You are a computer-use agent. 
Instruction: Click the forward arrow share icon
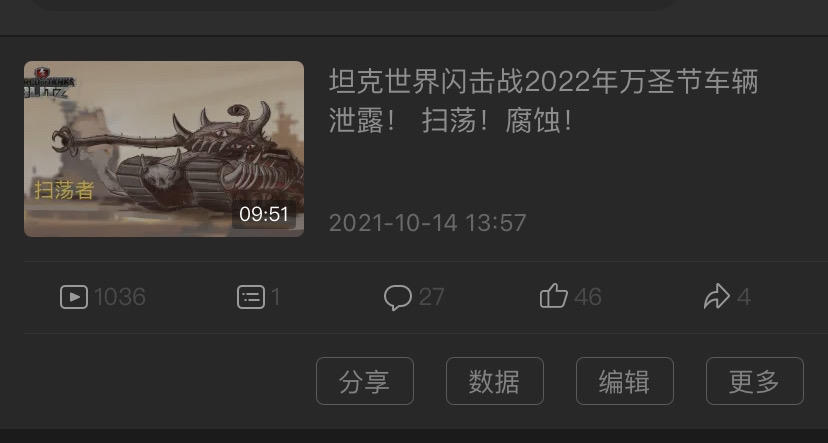pos(717,296)
